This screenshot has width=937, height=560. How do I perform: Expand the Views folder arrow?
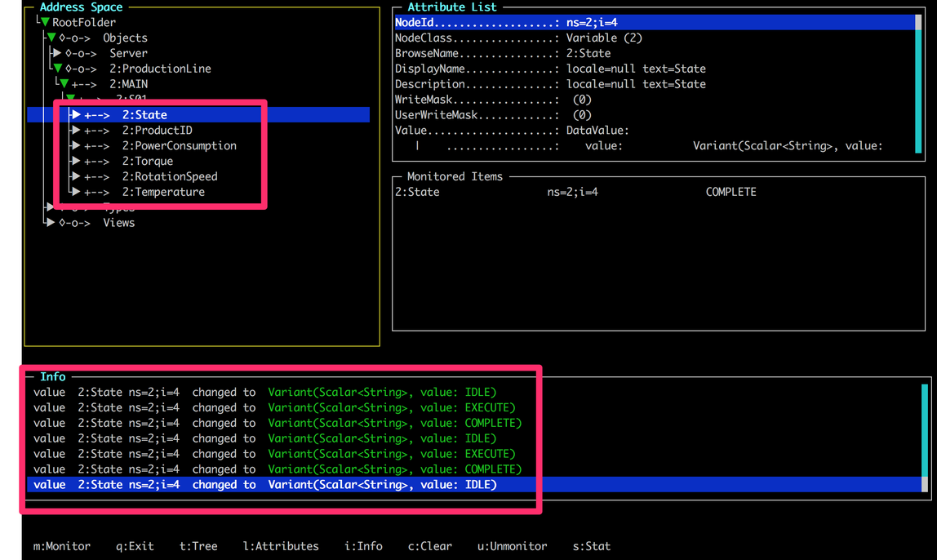pyautogui.click(x=51, y=223)
